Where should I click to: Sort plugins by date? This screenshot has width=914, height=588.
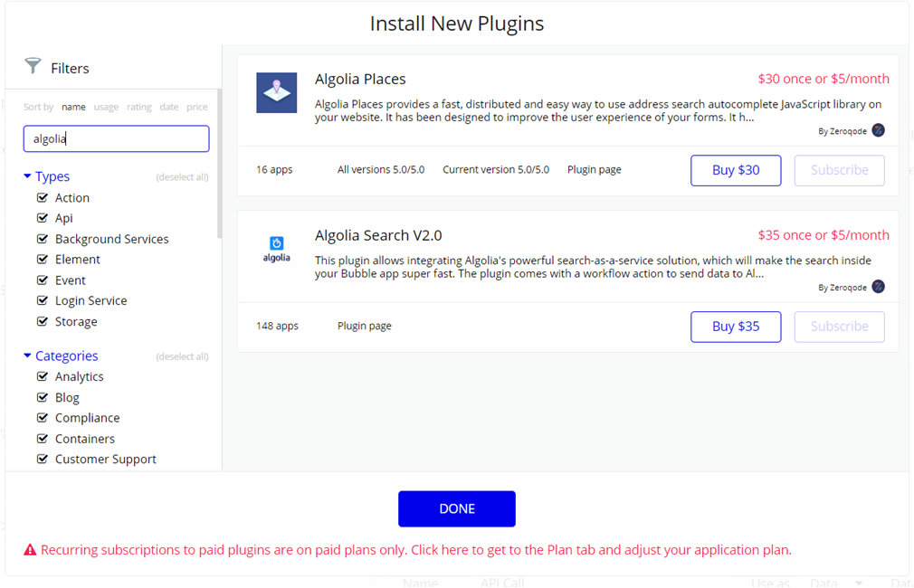(x=169, y=108)
